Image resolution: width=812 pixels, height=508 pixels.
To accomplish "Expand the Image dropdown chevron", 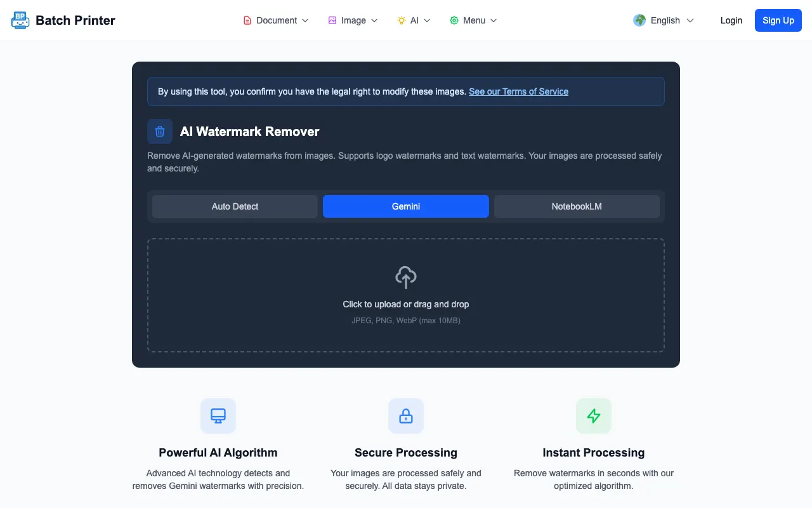I will click(374, 20).
